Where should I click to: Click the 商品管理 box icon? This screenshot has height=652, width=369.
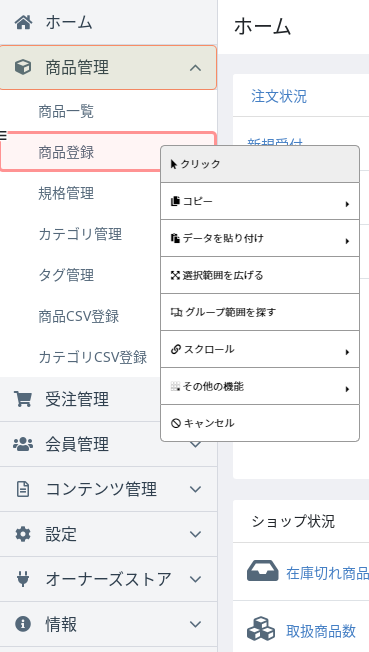point(23,67)
